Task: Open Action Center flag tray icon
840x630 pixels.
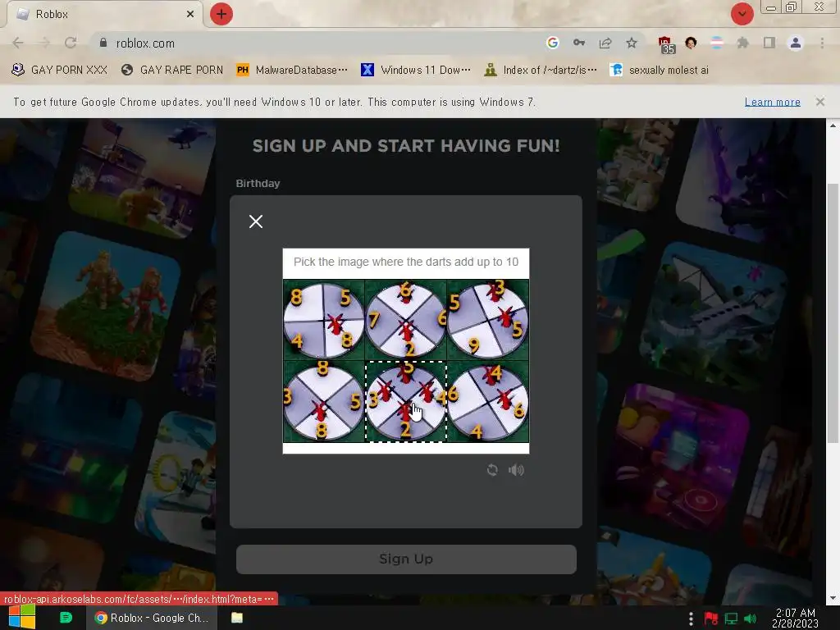Action: [x=711, y=619]
